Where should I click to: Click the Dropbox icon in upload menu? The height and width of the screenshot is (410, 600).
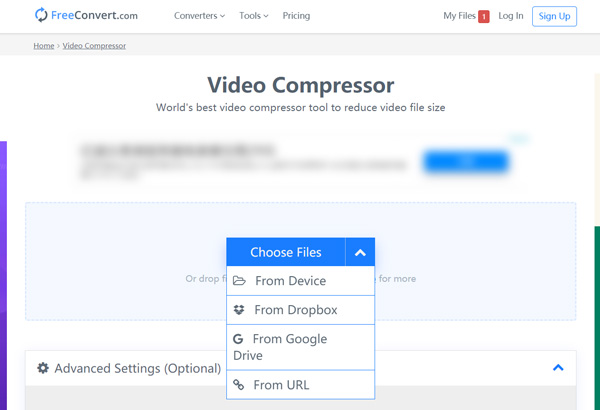click(239, 310)
